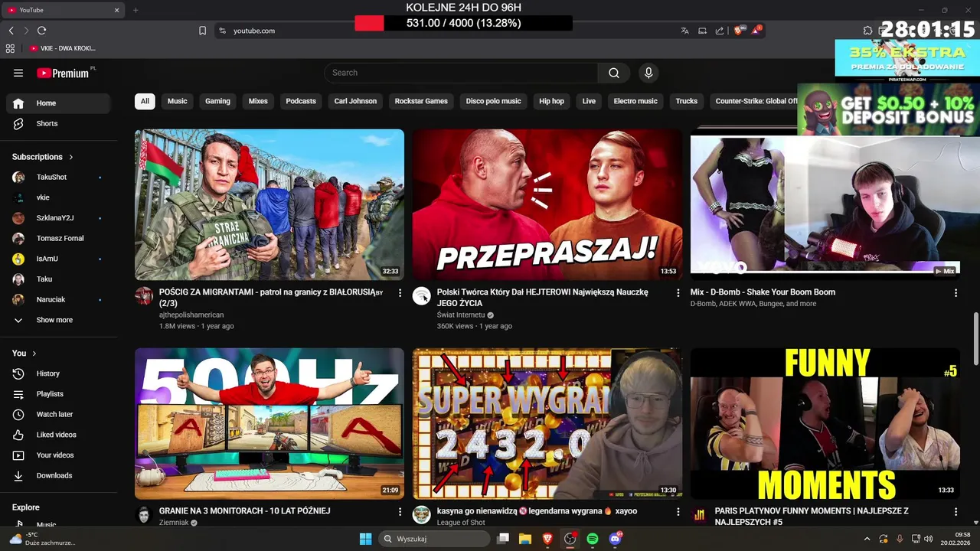Open the translate page icon in address bar

pos(684,31)
